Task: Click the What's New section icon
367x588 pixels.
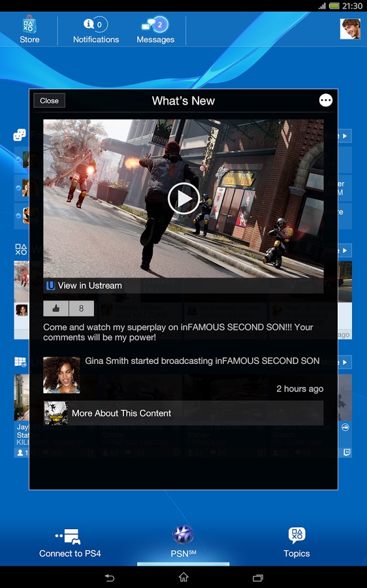Action: coord(21,249)
